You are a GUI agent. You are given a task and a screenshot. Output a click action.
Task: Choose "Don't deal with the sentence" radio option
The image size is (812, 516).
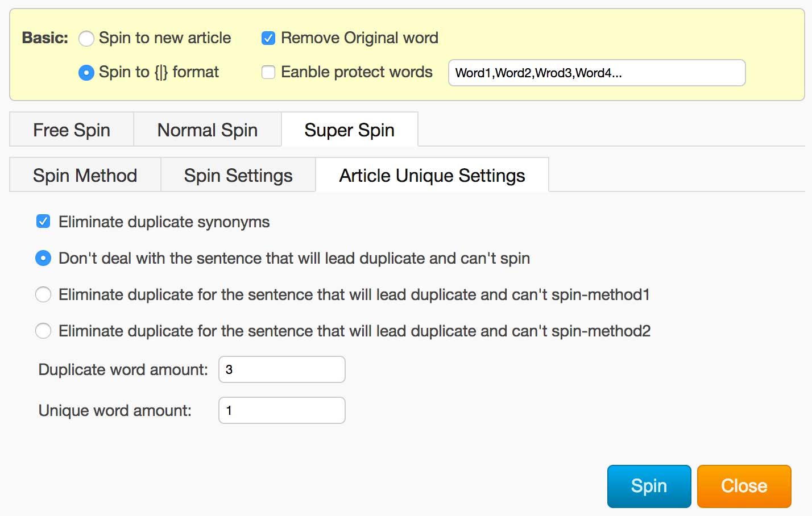click(43, 258)
